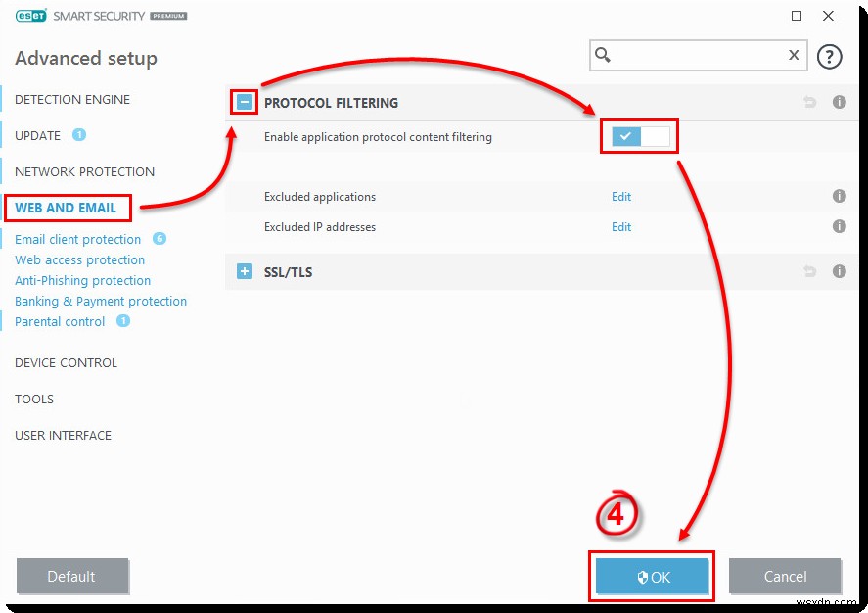Viewport: 868px width, 613px height.
Task: Open the help question-mark icon
Action: 829,56
